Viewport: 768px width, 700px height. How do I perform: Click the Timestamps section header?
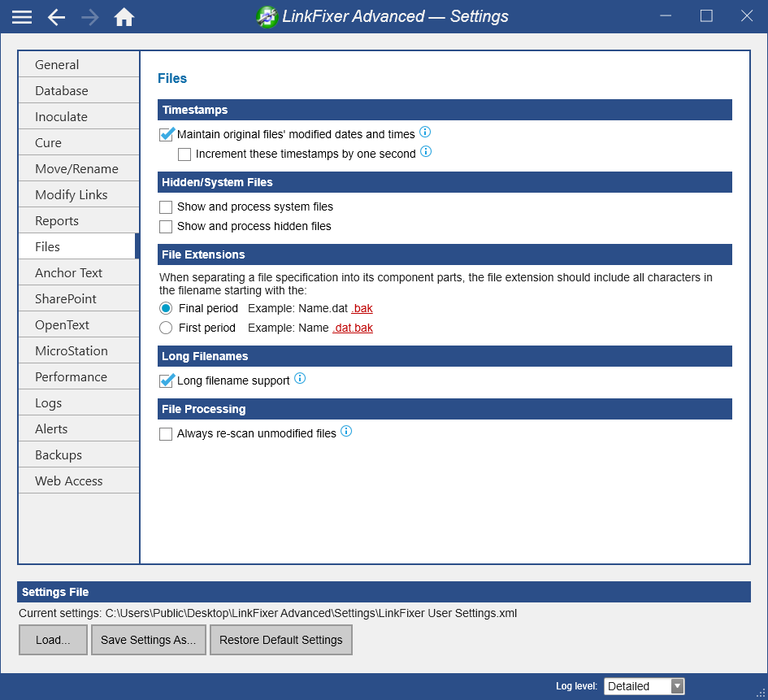click(x=445, y=110)
